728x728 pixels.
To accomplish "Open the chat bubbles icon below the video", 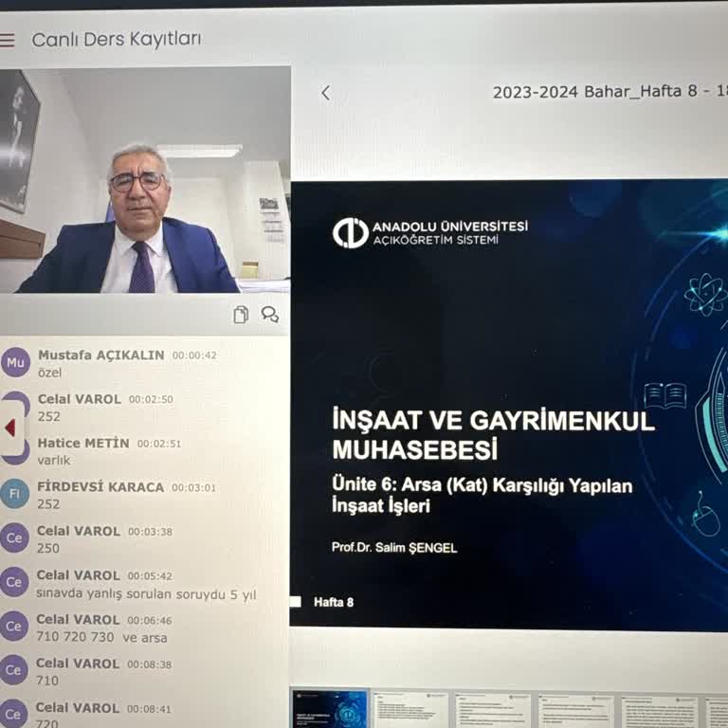I will (270, 315).
